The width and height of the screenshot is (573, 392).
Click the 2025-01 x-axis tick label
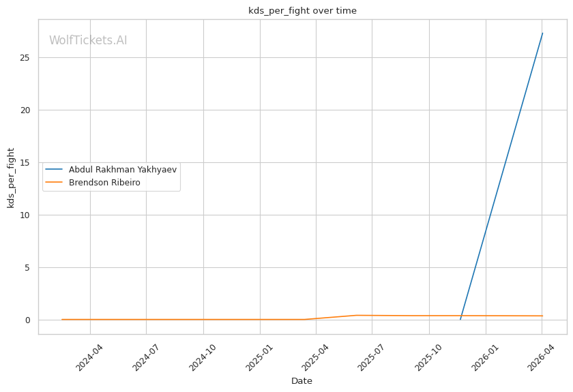(x=258, y=357)
